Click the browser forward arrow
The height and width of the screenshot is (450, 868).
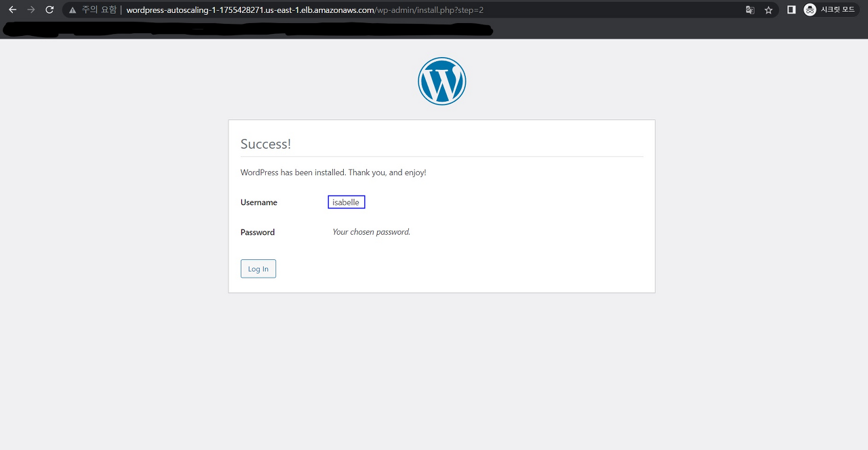pos(31,10)
